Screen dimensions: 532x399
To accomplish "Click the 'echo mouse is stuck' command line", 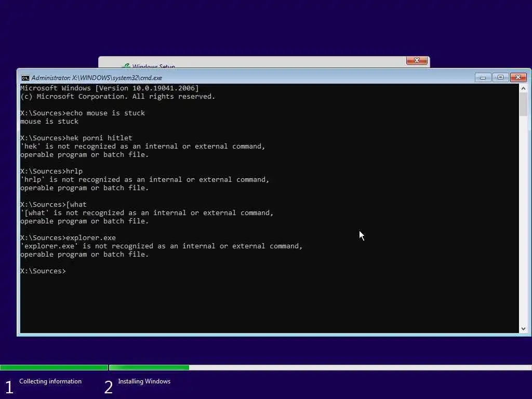I will click(x=83, y=113).
